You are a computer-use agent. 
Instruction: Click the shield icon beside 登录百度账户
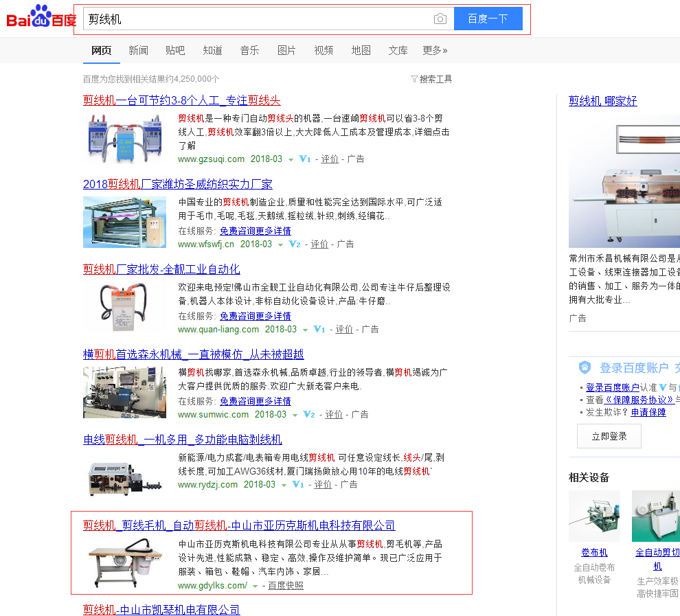pyautogui.click(x=585, y=367)
